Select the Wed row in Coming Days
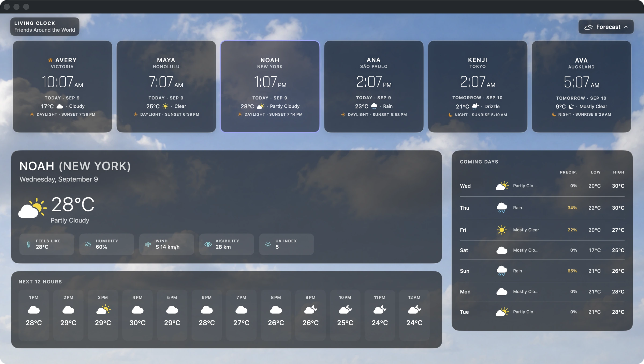 tap(542, 186)
